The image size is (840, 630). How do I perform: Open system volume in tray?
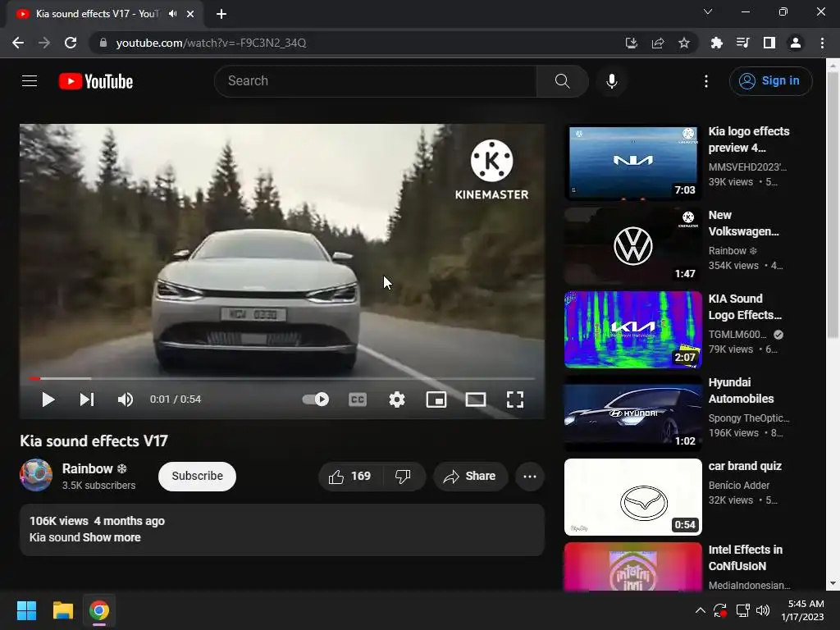763,610
